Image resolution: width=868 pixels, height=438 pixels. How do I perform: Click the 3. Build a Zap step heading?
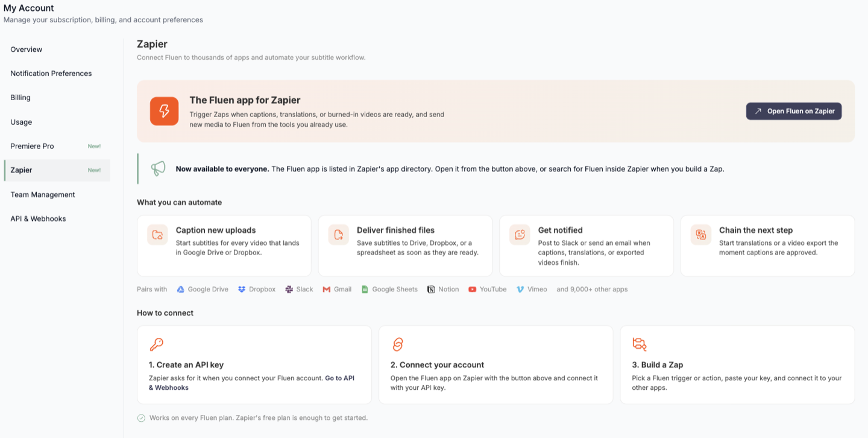[x=658, y=365]
